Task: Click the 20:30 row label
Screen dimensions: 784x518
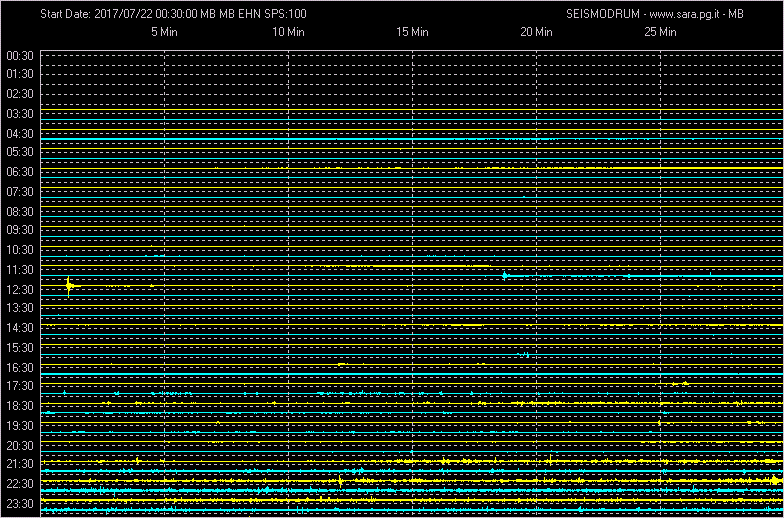Action: 21,445
